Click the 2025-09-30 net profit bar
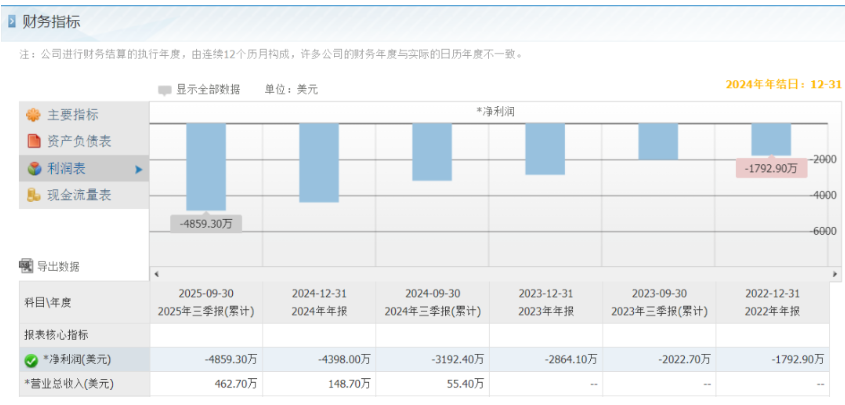Screen dimensions: 845x405 click(206, 165)
